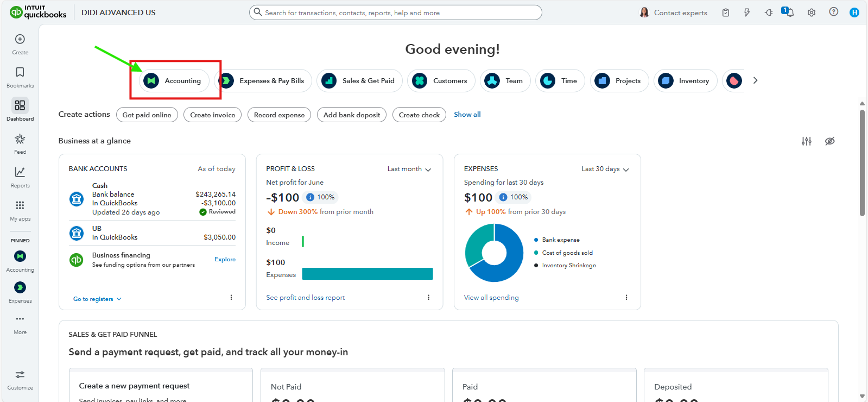Screen dimensions: 868x402
Task: Select Expenses & Pay Bills tab
Action: click(263, 81)
